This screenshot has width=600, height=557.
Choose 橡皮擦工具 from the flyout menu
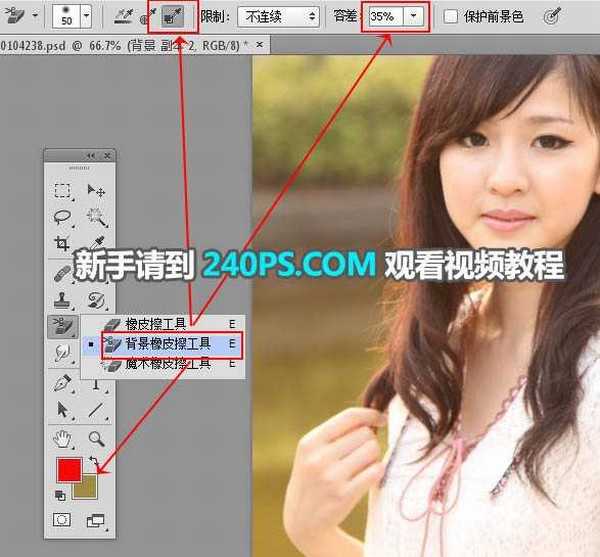pos(155,324)
